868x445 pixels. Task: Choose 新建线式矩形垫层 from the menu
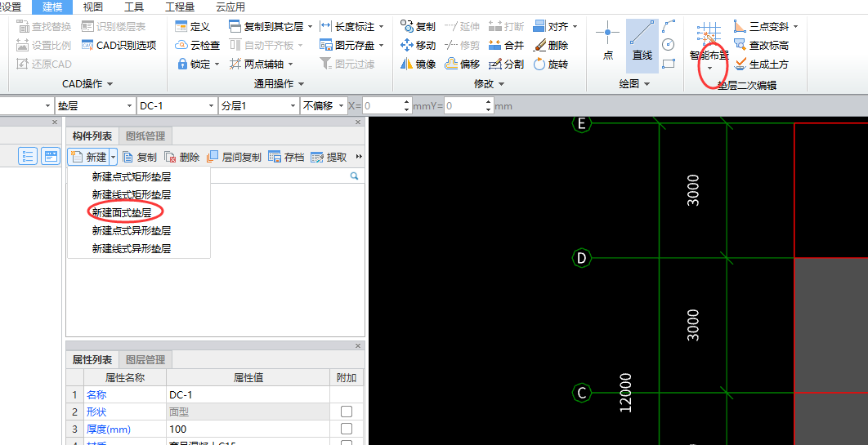[132, 195]
